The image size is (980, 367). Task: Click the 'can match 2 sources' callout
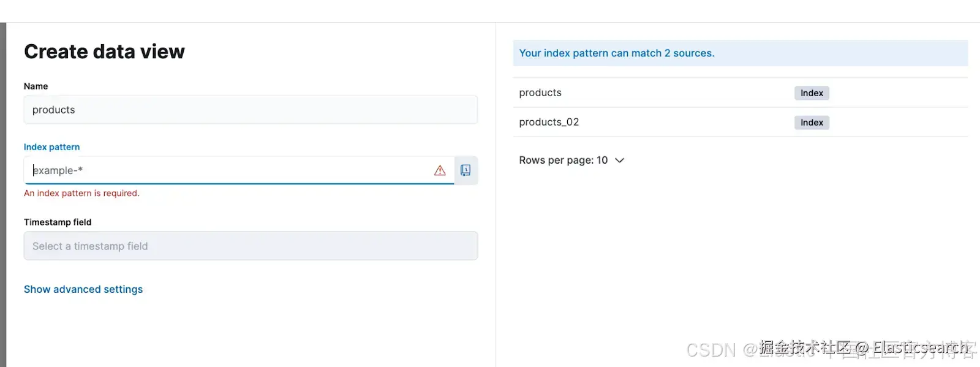point(617,53)
